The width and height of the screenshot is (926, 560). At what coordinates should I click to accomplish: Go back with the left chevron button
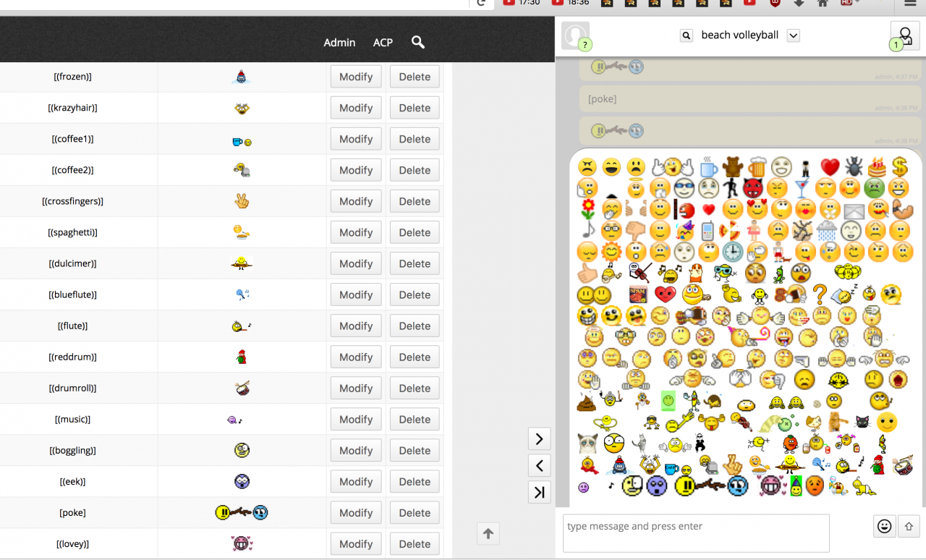pos(539,465)
